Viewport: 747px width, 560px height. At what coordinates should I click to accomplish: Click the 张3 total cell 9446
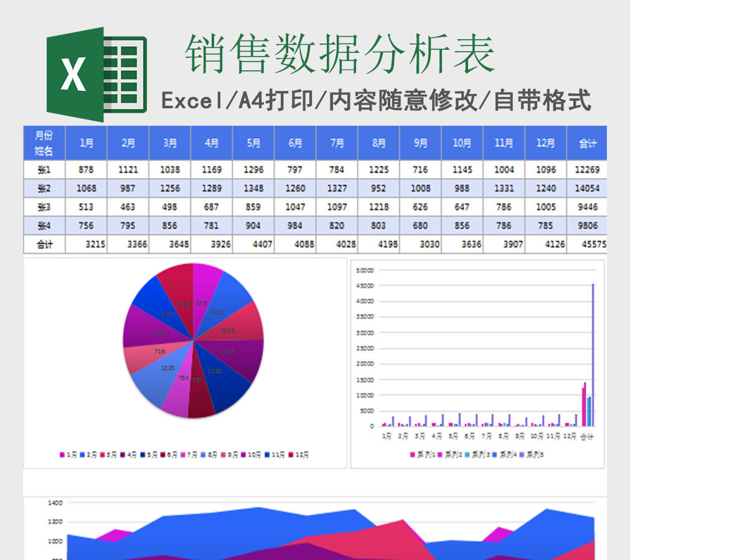(587, 207)
